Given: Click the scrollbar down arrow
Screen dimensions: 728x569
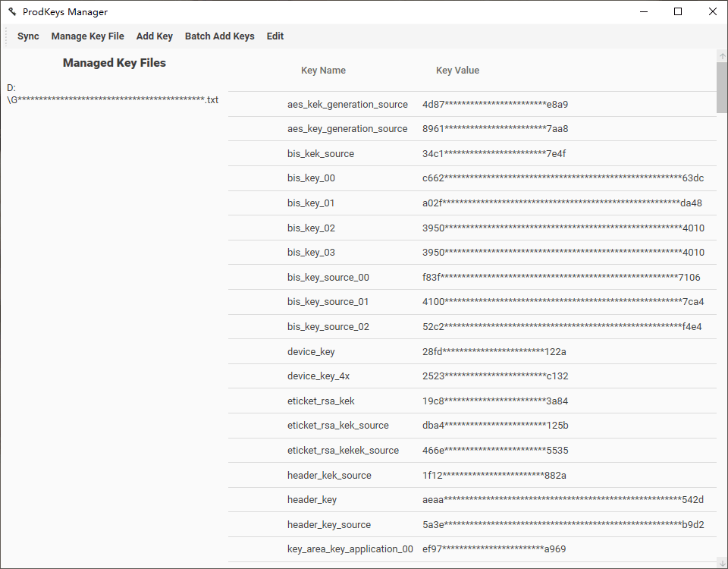Looking at the screenshot, I should [x=722, y=562].
